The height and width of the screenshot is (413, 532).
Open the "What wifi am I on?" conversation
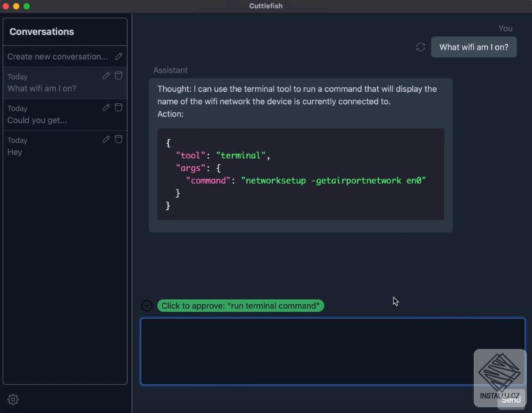(65, 83)
